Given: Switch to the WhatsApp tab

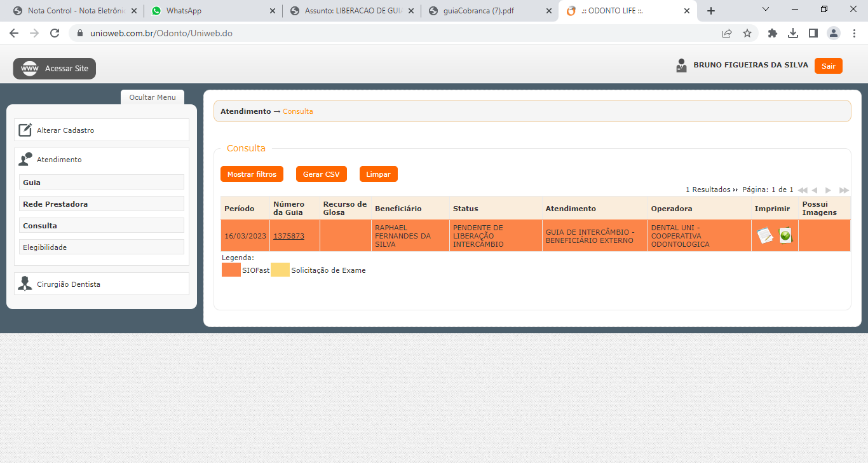Looking at the screenshot, I should (211, 11).
